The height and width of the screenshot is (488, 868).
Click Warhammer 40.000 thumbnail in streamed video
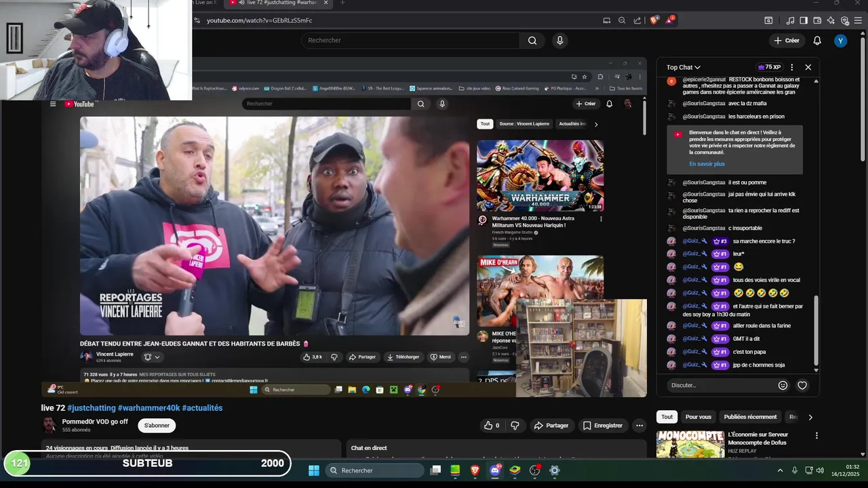coord(540,176)
